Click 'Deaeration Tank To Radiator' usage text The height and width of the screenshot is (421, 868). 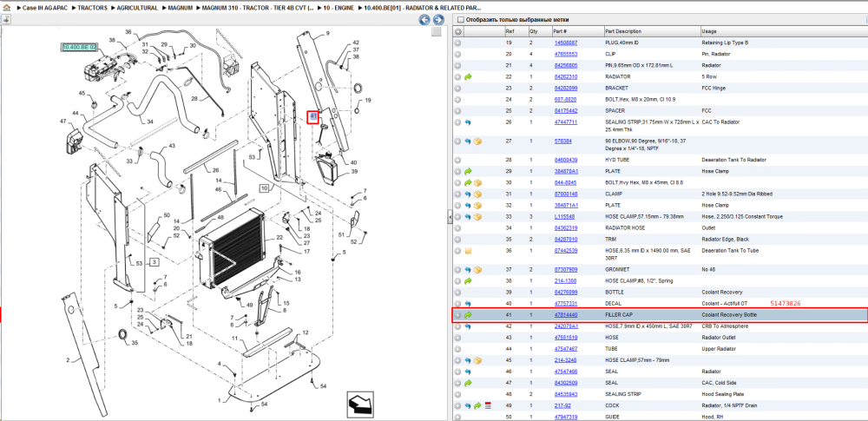click(733, 160)
